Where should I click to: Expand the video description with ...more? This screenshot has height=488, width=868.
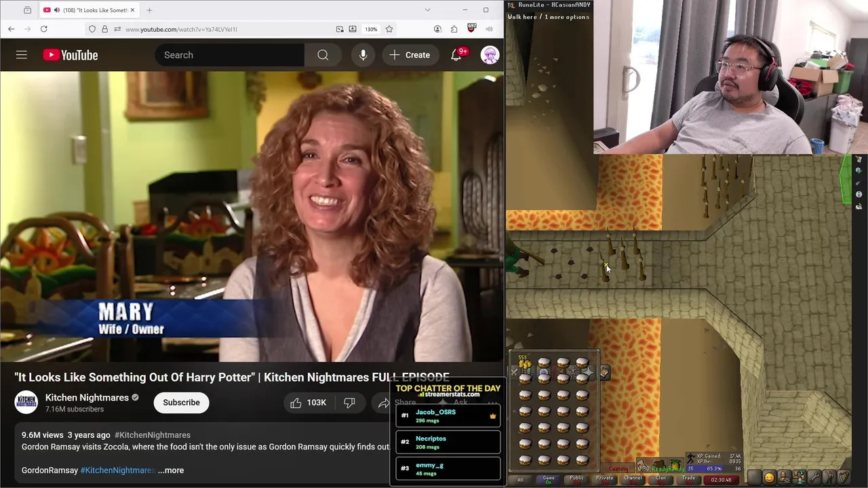171,470
